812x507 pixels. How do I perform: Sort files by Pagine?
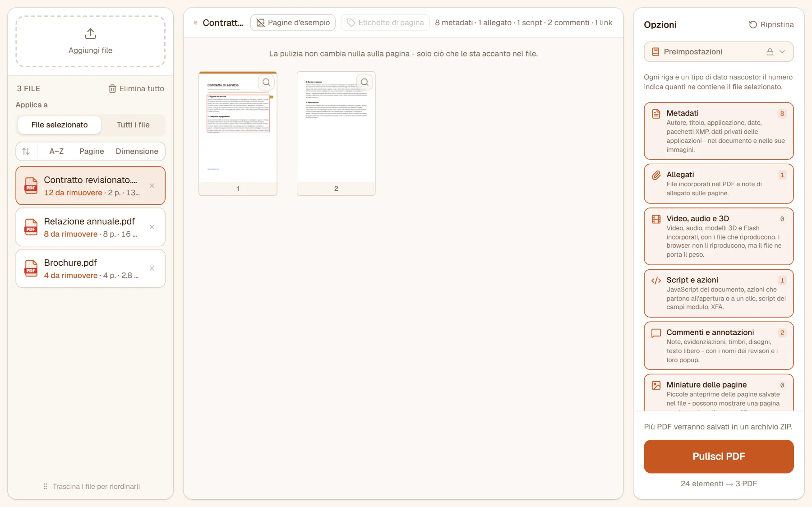coord(92,151)
